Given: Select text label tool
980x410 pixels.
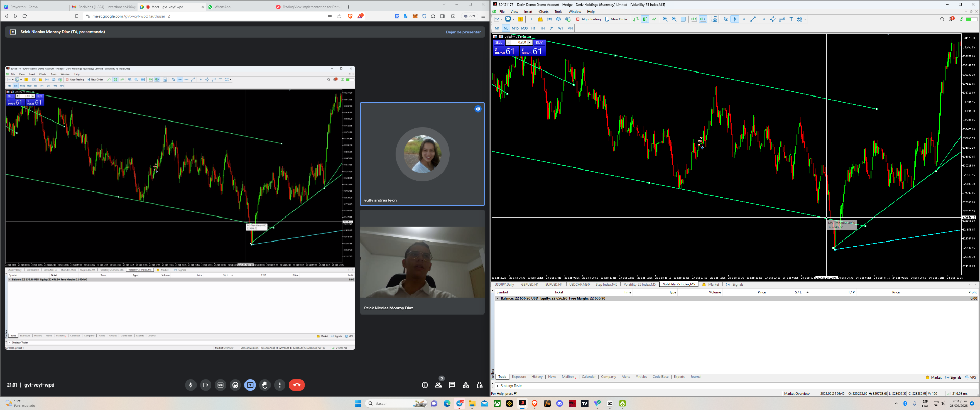Looking at the screenshot, I should click(x=791, y=19).
